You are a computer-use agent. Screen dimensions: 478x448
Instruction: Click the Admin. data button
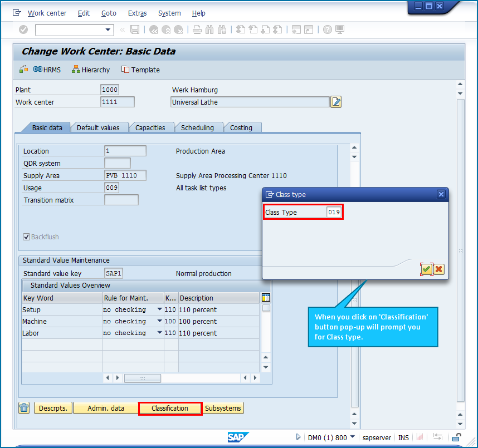pyautogui.click(x=105, y=408)
